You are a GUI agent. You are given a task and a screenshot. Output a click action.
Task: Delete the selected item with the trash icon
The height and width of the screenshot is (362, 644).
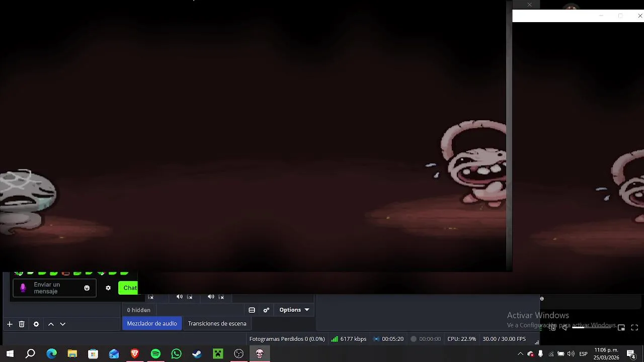pyautogui.click(x=22, y=324)
